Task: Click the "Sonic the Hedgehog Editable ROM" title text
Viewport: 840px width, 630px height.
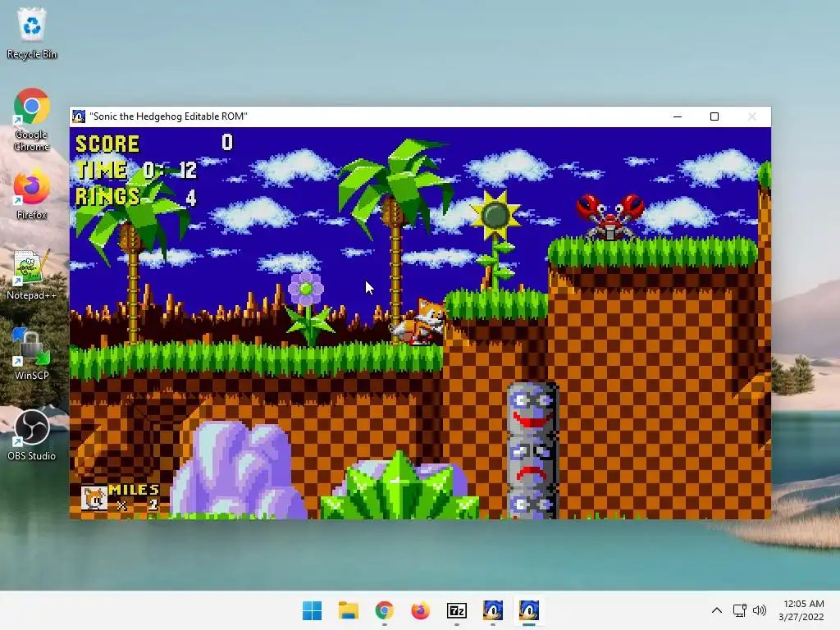Action: pyautogui.click(x=168, y=116)
